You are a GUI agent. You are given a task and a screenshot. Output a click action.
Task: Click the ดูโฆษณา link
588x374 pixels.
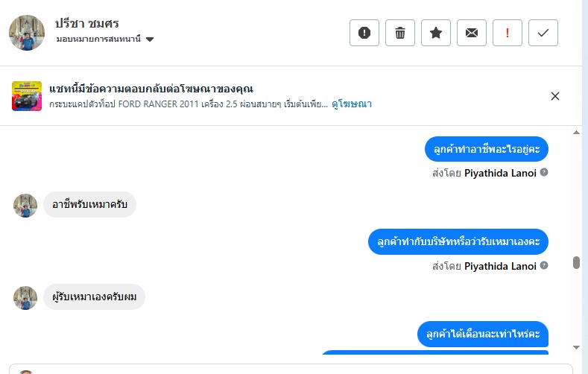[x=352, y=104]
